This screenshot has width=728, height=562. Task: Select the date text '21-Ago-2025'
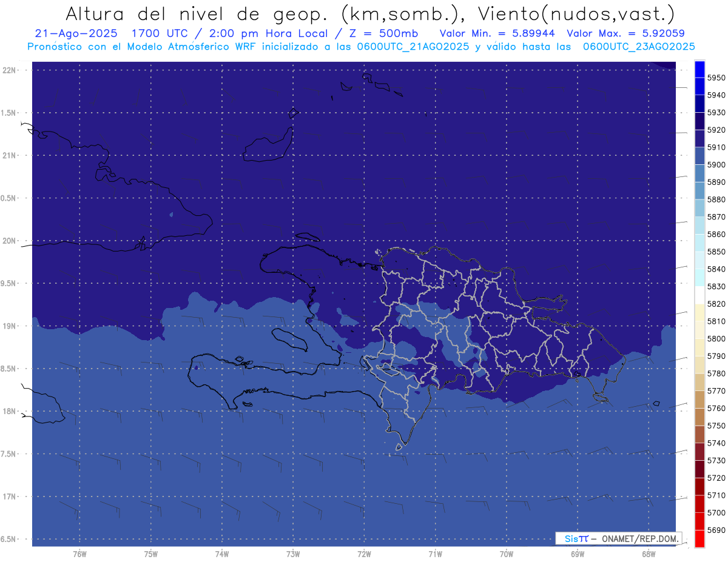(76, 33)
